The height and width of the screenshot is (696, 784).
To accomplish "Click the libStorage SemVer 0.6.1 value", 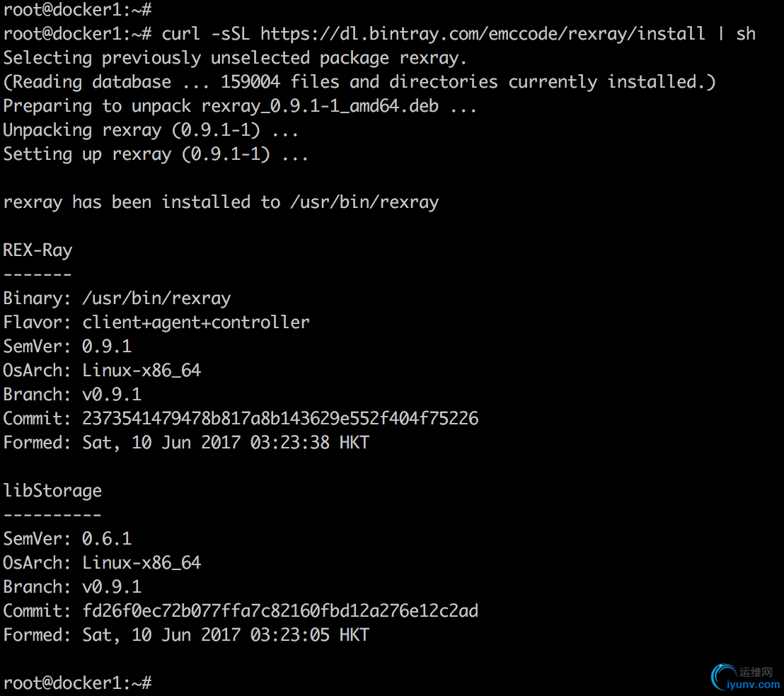I will tap(107, 538).
